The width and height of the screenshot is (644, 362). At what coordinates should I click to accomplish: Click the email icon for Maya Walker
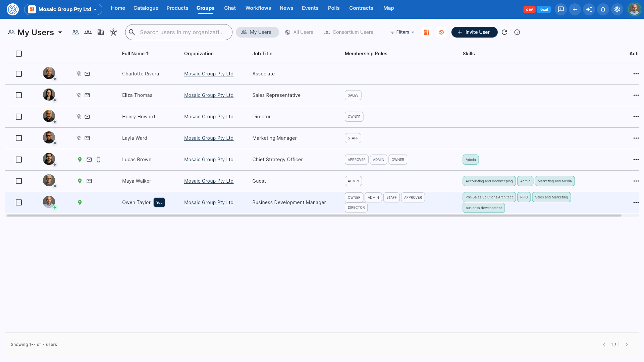click(89, 181)
